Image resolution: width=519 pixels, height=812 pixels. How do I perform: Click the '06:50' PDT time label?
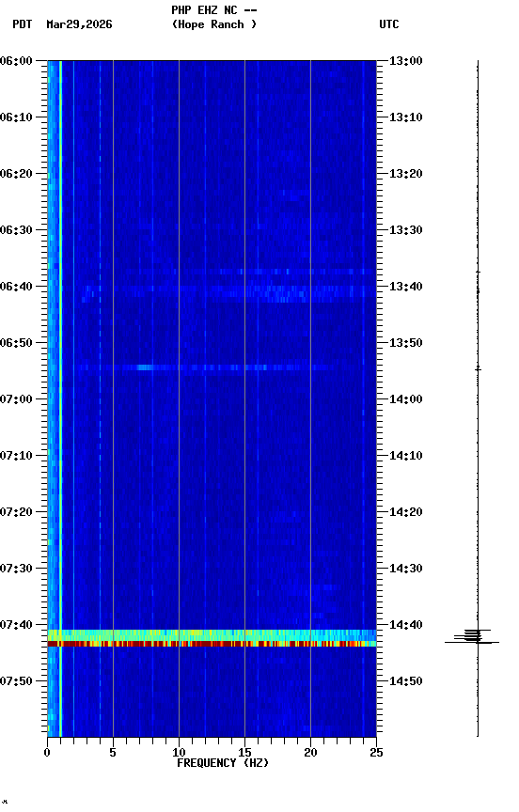point(16,343)
